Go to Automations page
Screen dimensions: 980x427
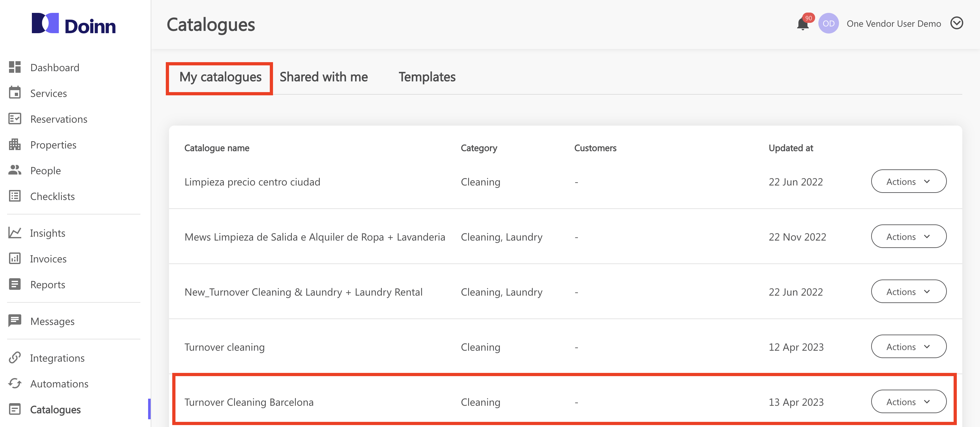(59, 384)
